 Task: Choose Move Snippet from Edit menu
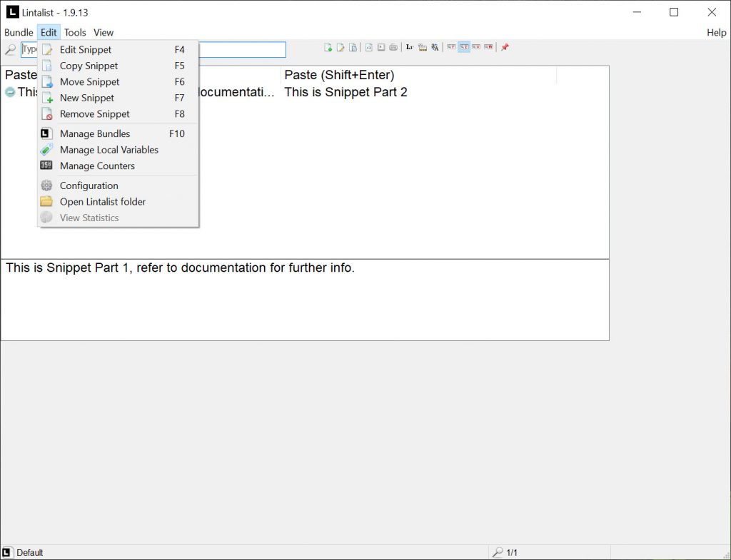tap(118, 82)
